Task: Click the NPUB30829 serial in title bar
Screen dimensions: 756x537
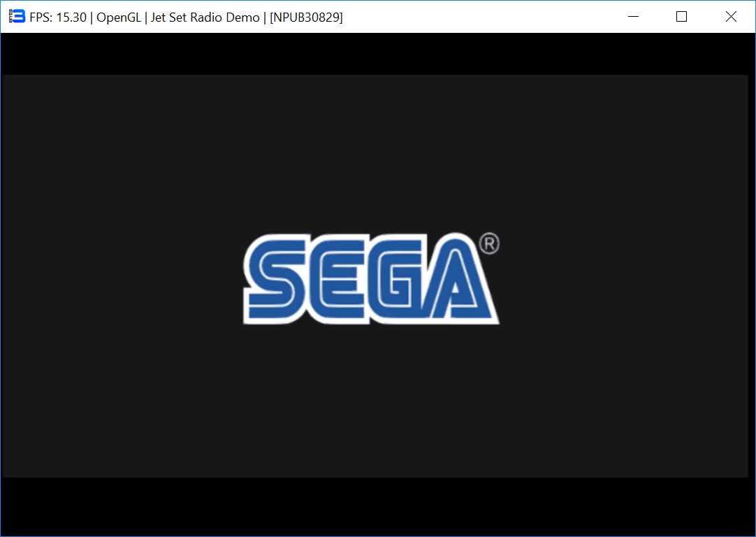Action: [x=306, y=17]
